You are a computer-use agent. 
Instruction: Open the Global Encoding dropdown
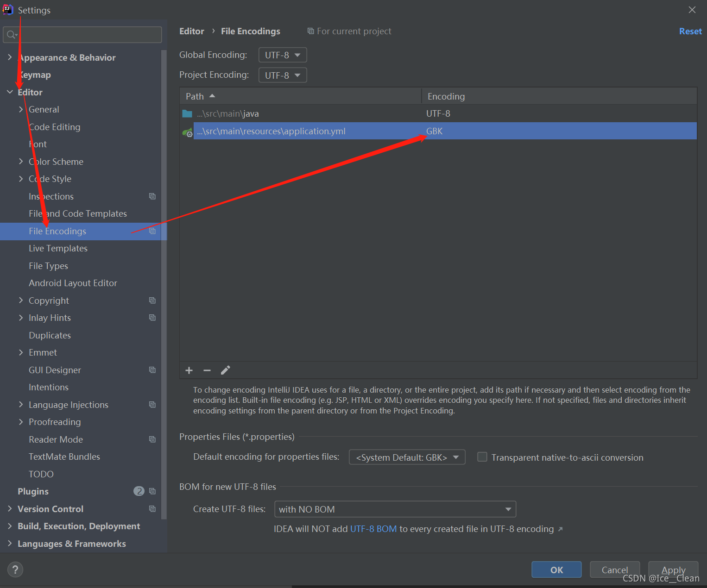click(283, 55)
